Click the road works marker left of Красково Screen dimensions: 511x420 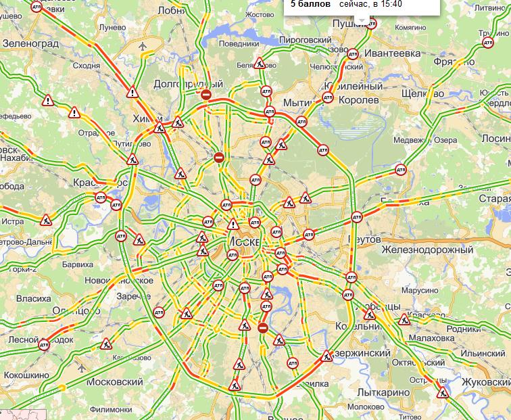coord(404,319)
